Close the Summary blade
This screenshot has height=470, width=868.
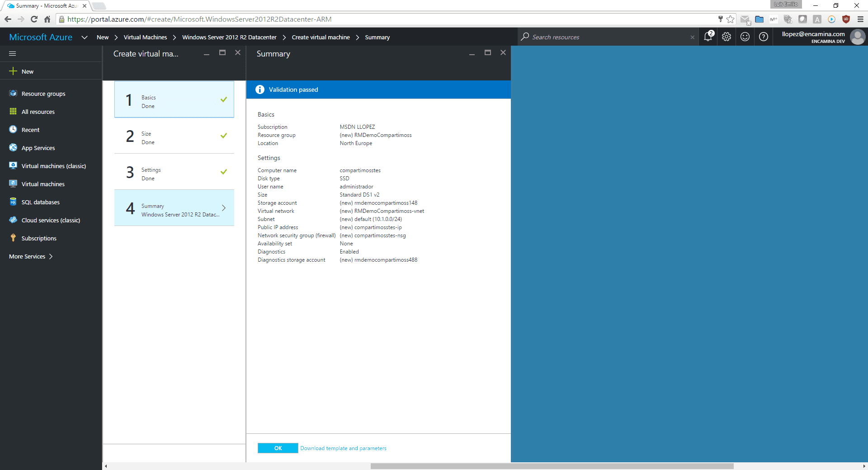[503, 52]
